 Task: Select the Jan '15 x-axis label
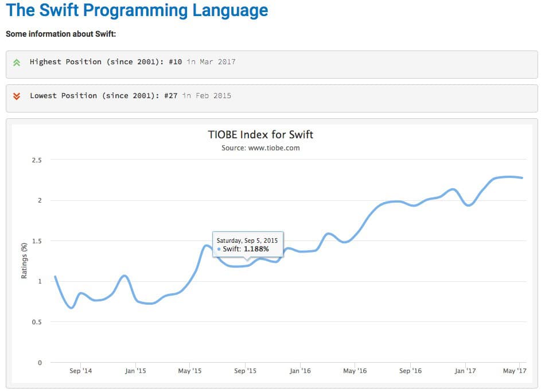tap(135, 371)
